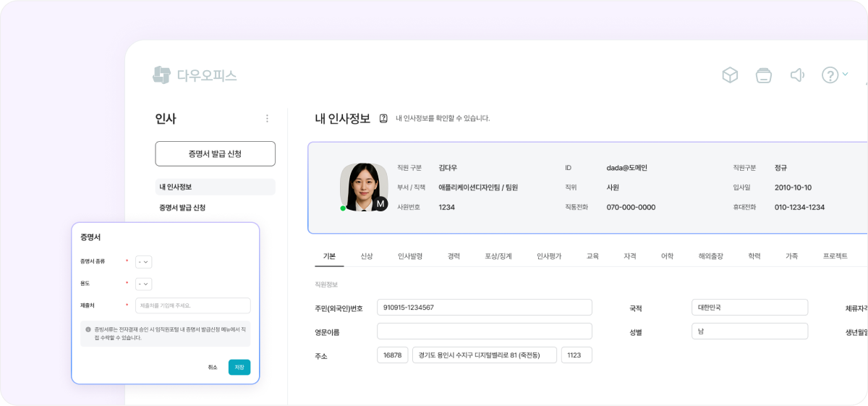Click the 직위 value 사원
This screenshot has width=868, height=406.
coord(613,187)
